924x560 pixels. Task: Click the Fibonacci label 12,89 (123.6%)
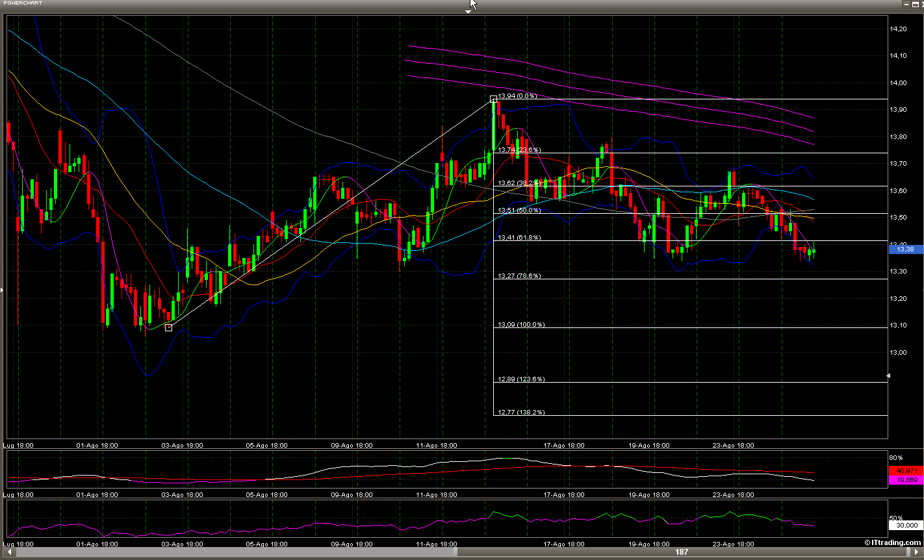tap(521, 379)
